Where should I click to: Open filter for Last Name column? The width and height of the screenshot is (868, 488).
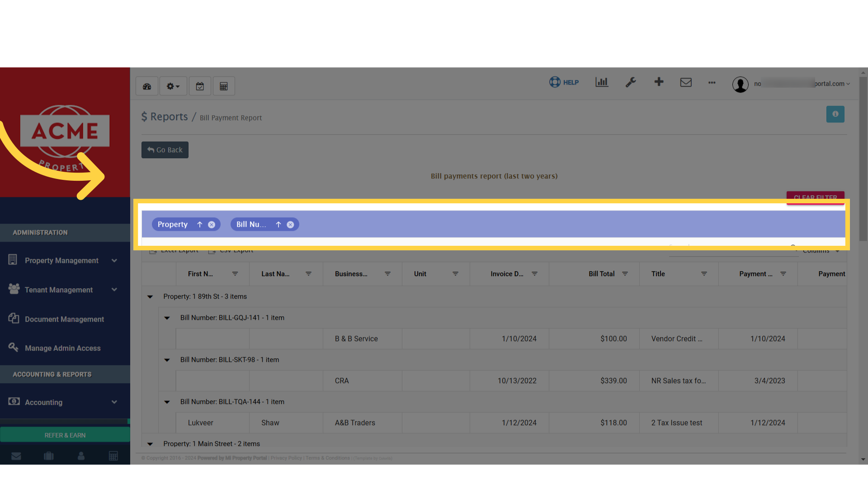pyautogui.click(x=308, y=274)
